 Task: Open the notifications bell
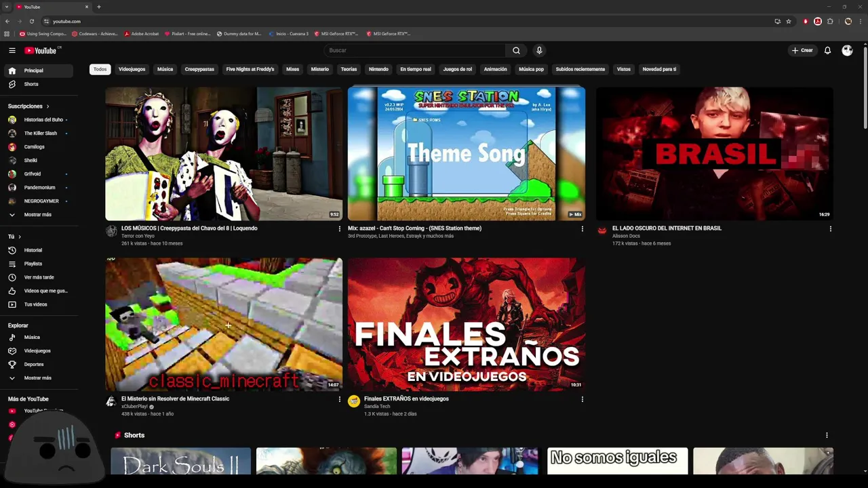(827, 50)
